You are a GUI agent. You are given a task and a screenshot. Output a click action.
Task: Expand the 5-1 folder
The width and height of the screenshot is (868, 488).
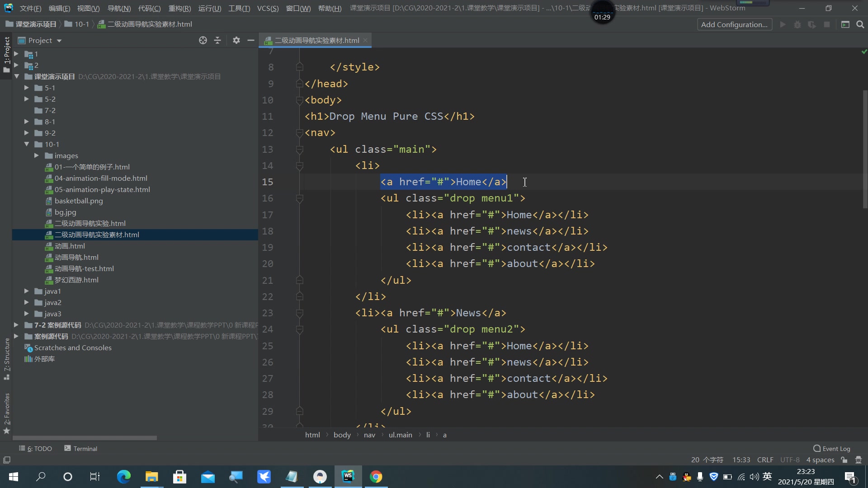tap(26, 88)
